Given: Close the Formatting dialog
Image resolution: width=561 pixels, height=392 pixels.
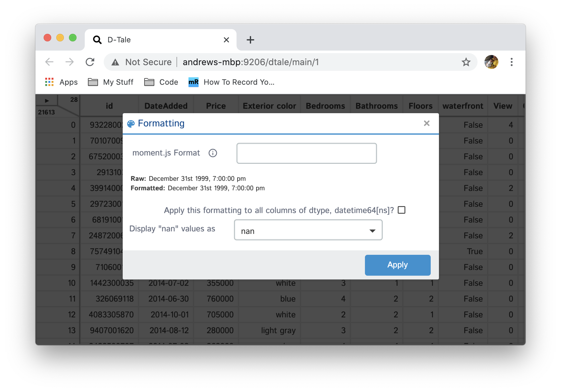Looking at the screenshot, I should pos(427,123).
